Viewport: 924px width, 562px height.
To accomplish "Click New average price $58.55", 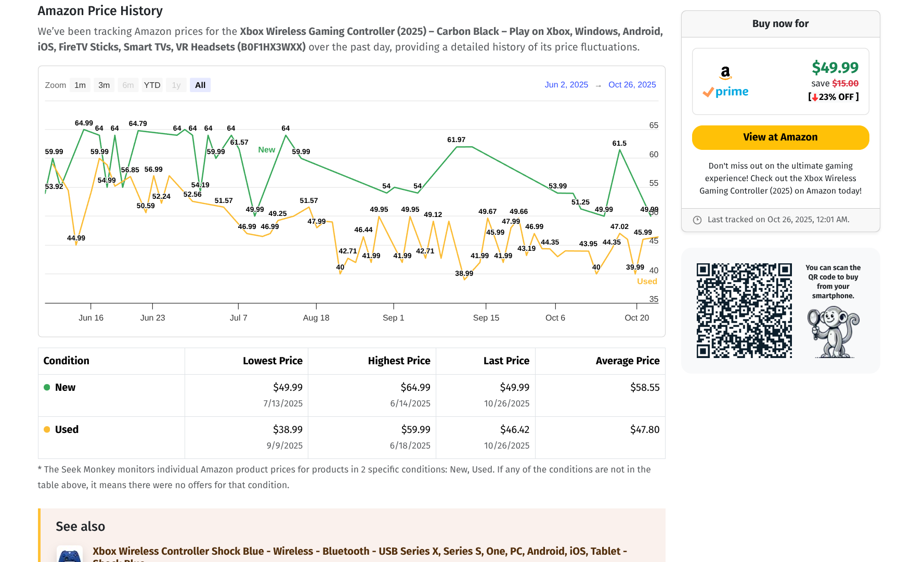I will point(645,387).
